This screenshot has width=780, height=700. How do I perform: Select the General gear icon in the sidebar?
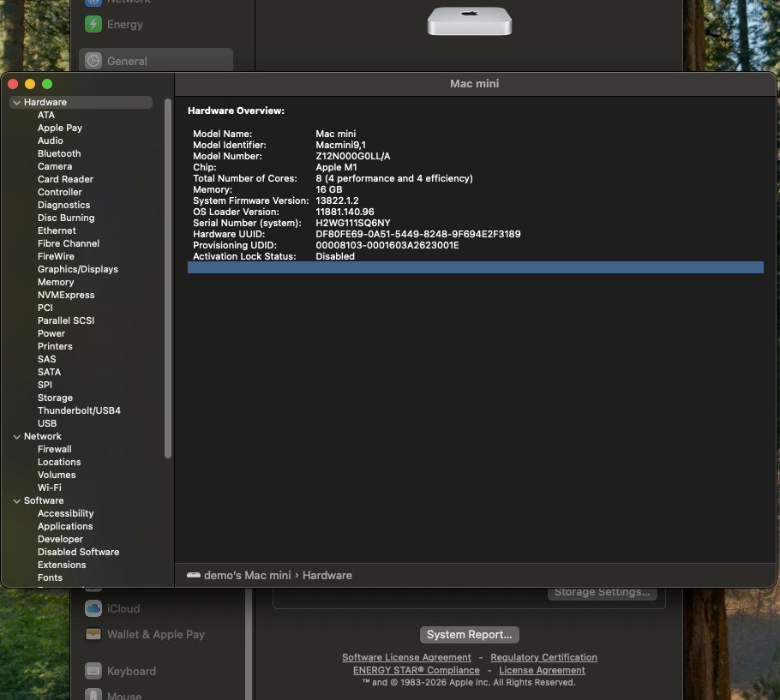click(93, 61)
